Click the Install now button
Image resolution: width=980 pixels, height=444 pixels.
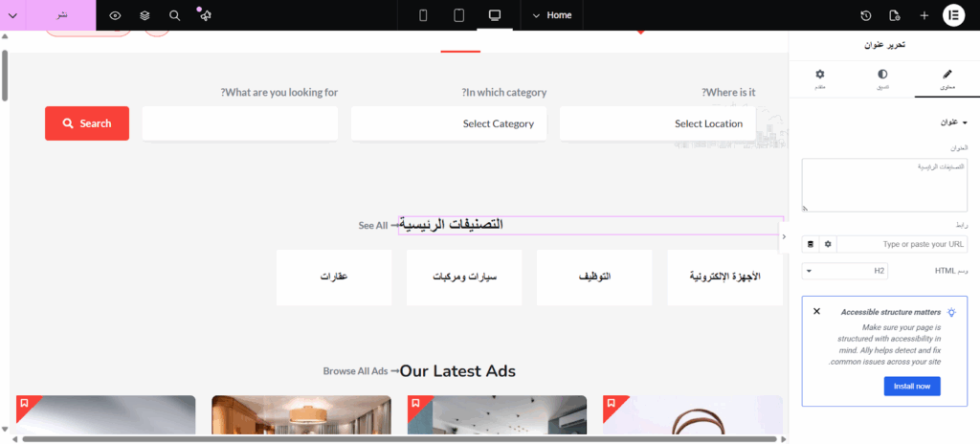[911, 386]
